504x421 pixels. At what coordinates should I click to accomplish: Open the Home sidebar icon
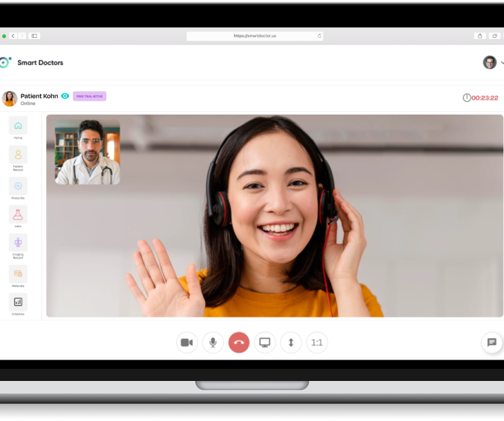pyautogui.click(x=18, y=126)
